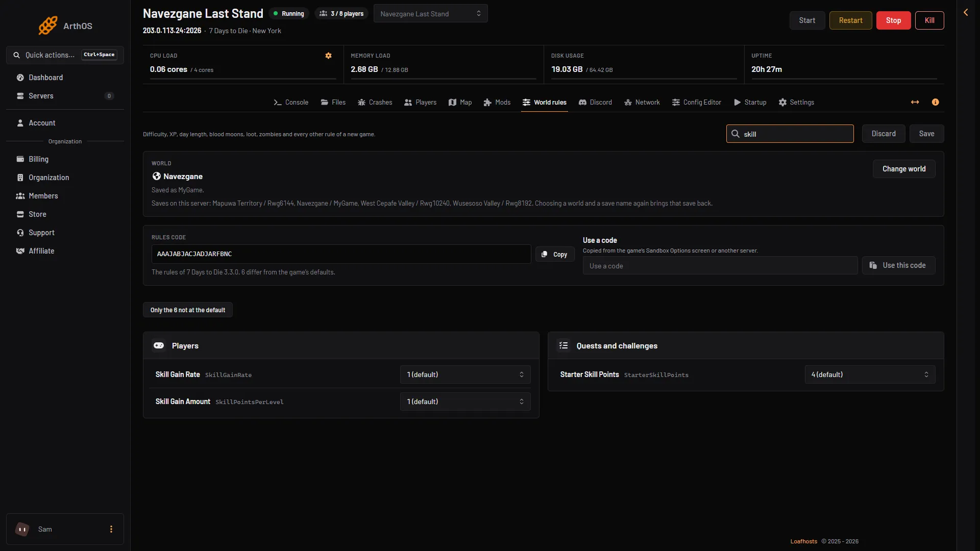Open the Discord tab
The width and height of the screenshot is (980, 551).
click(x=595, y=102)
